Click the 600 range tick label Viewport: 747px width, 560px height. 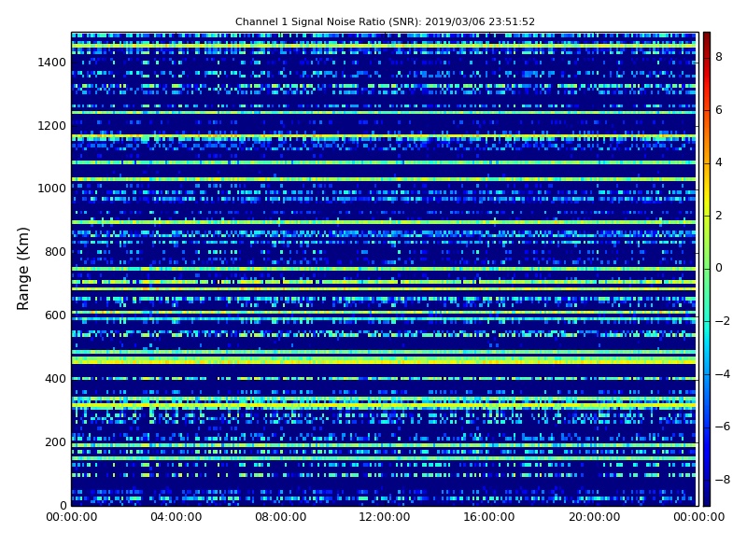click(x=55, y=315)
